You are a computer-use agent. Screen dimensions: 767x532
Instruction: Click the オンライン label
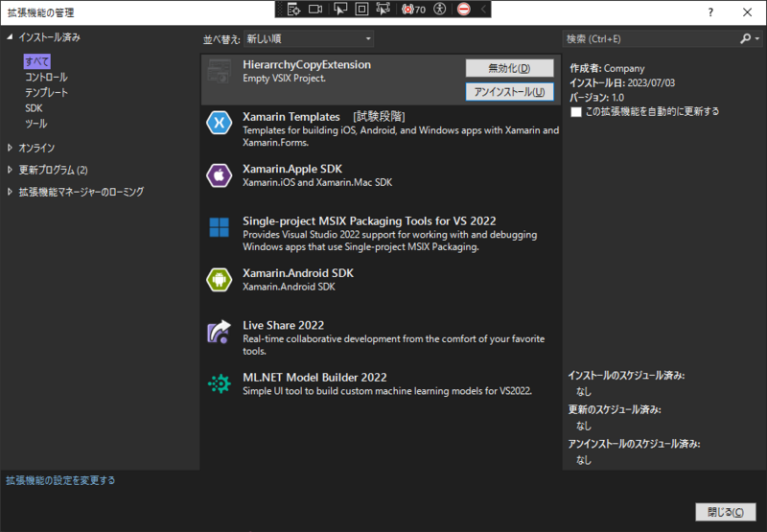tap(36, 148)
